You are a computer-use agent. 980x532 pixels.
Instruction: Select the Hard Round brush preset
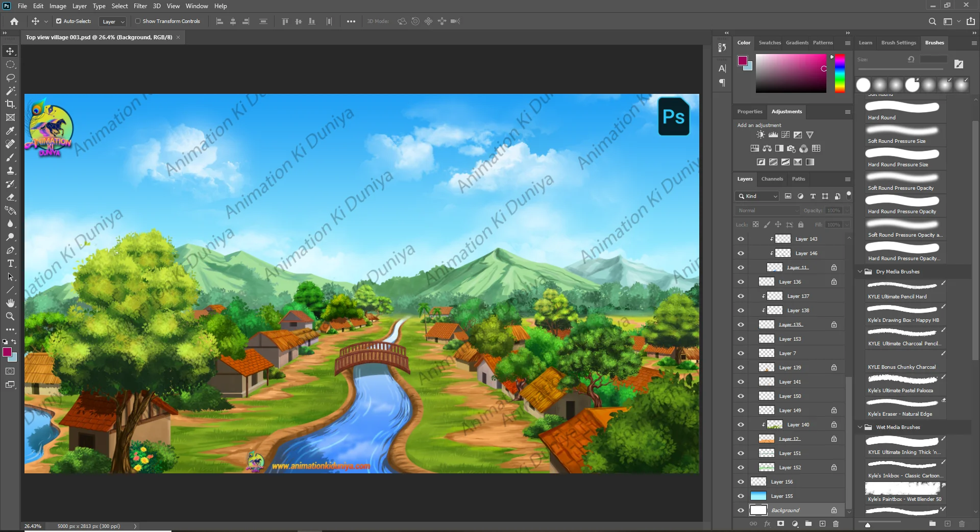click(x=902, y=111)
